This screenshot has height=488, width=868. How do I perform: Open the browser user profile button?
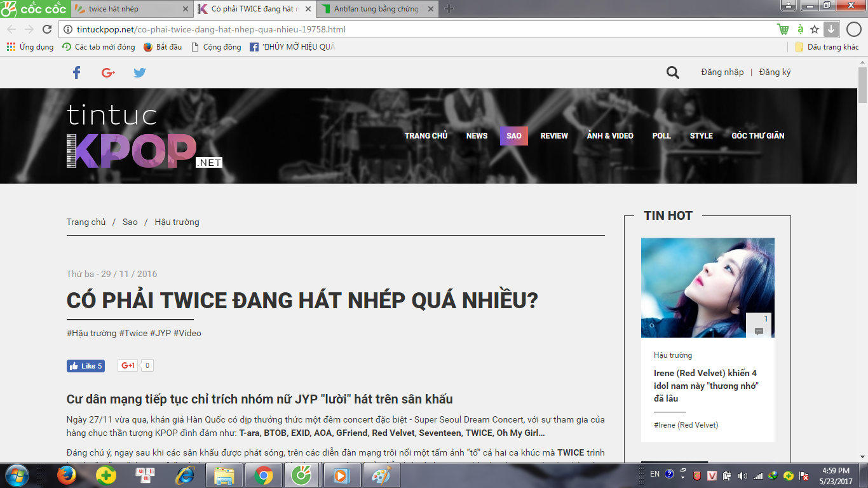[788, 5]
